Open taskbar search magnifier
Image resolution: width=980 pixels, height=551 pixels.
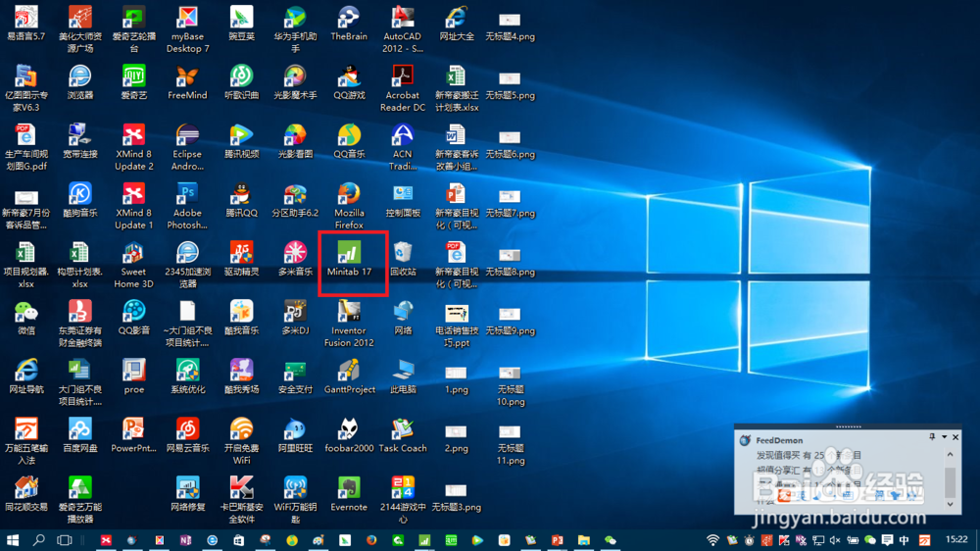(x=39, y=540)
